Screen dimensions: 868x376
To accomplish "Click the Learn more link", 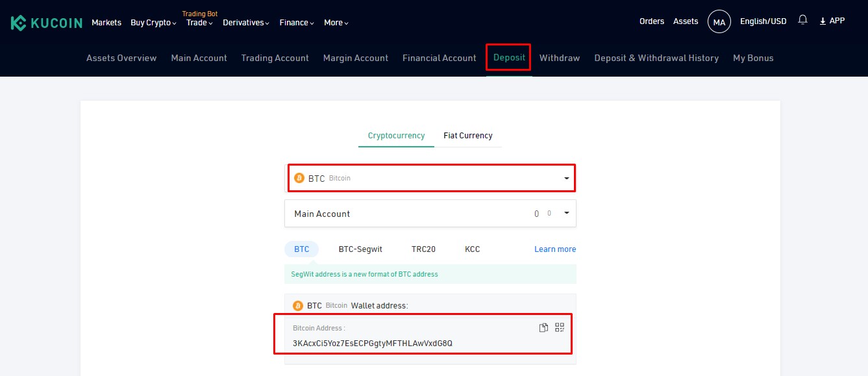I will (555, 249).
